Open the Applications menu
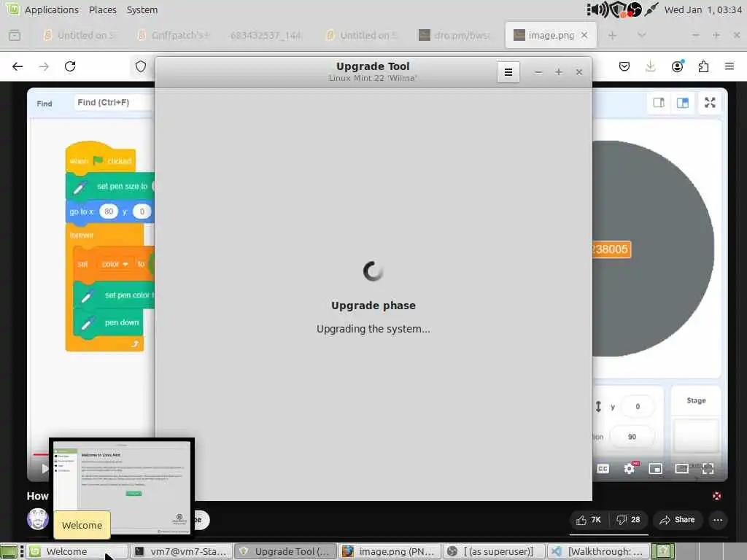The width and height of the screenshot is (747, 560). [x=52, y=9]
